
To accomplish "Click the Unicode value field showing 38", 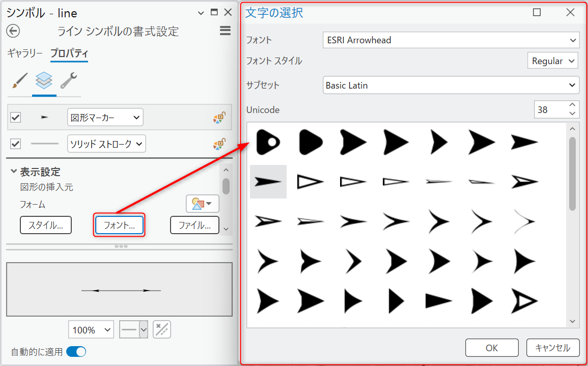I will 549,109.
